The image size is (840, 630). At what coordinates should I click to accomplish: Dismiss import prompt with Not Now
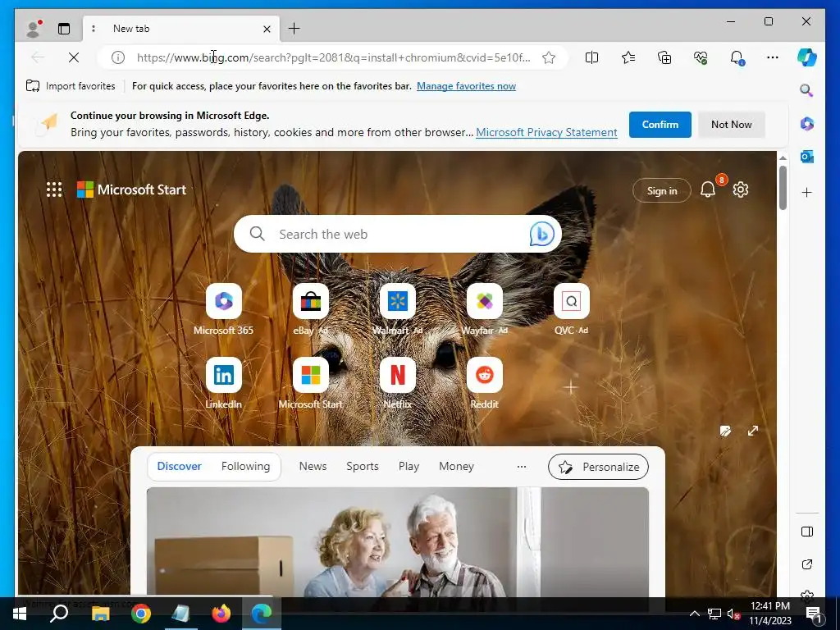coord(731,125)
